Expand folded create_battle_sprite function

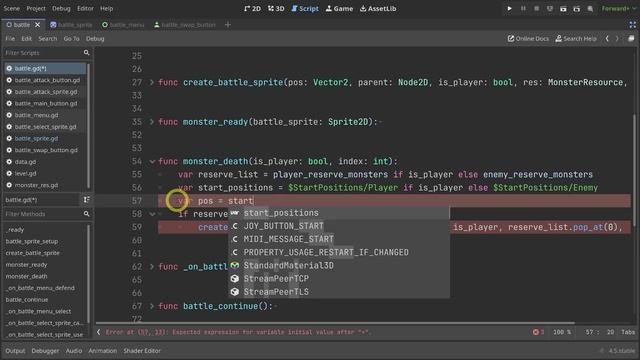pos(152,82)
